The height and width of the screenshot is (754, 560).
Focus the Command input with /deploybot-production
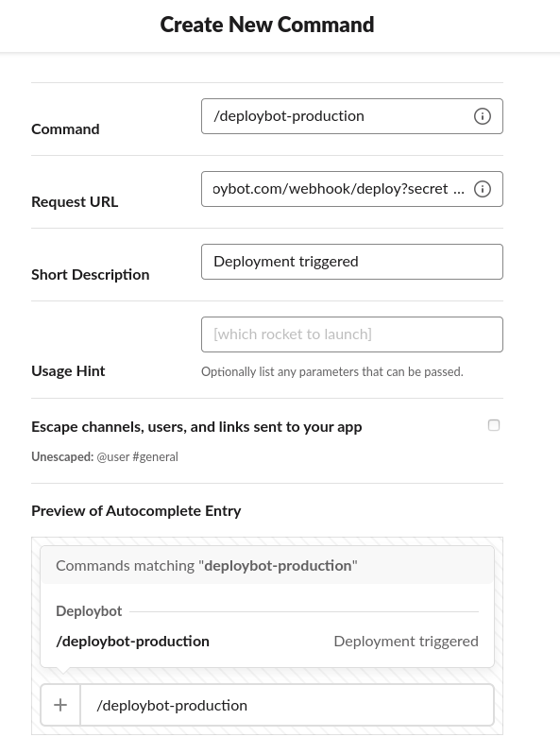pos(352,116)
